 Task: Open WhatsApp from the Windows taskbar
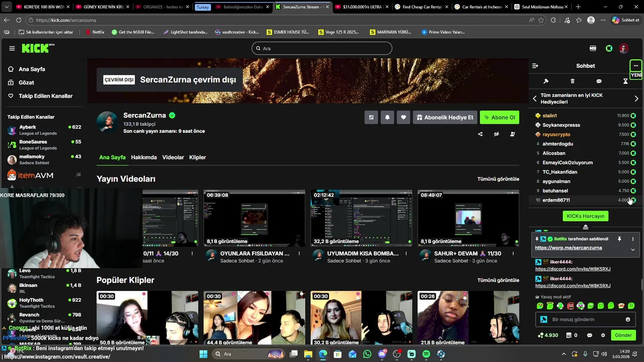[x=367, y=354]
